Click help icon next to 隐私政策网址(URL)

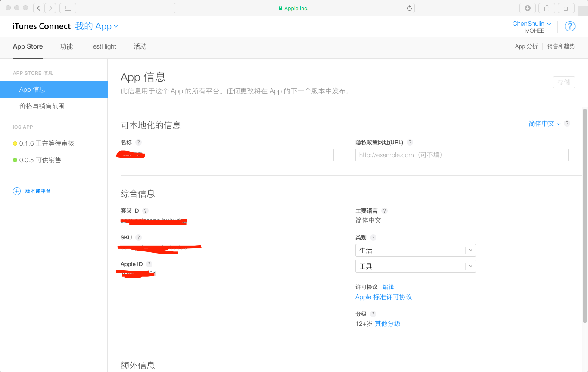point(410,142)
